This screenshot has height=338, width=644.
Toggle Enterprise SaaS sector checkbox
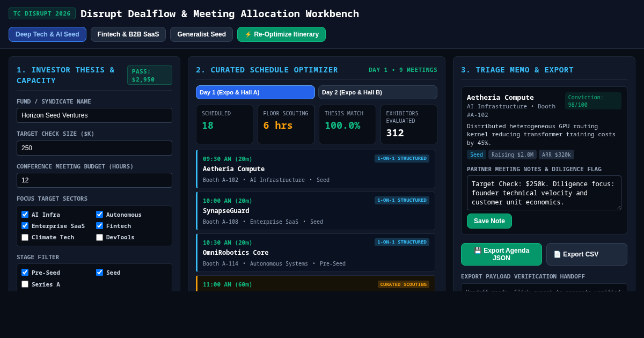(x=25, y=226)
